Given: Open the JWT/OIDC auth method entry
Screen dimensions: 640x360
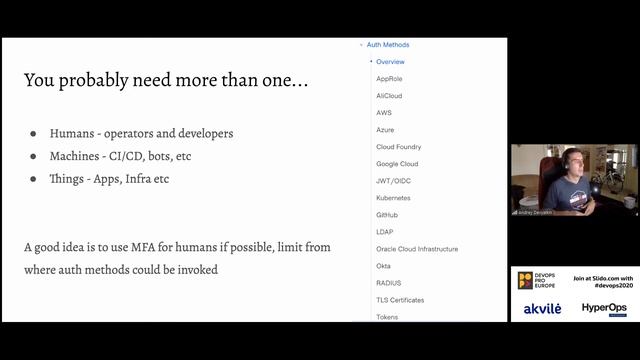Looking at the screenshot, I should pyautogui.click(x=393, y=181).
